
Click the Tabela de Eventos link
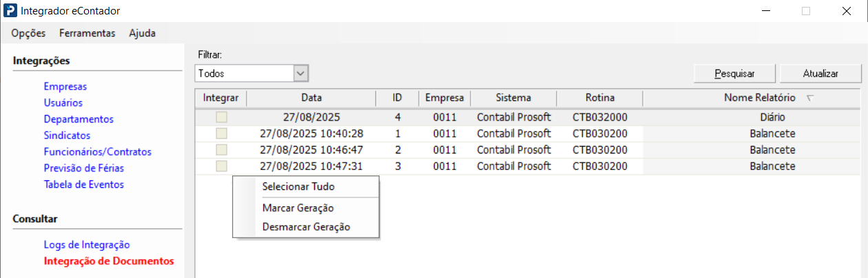[x=83, y=184]
